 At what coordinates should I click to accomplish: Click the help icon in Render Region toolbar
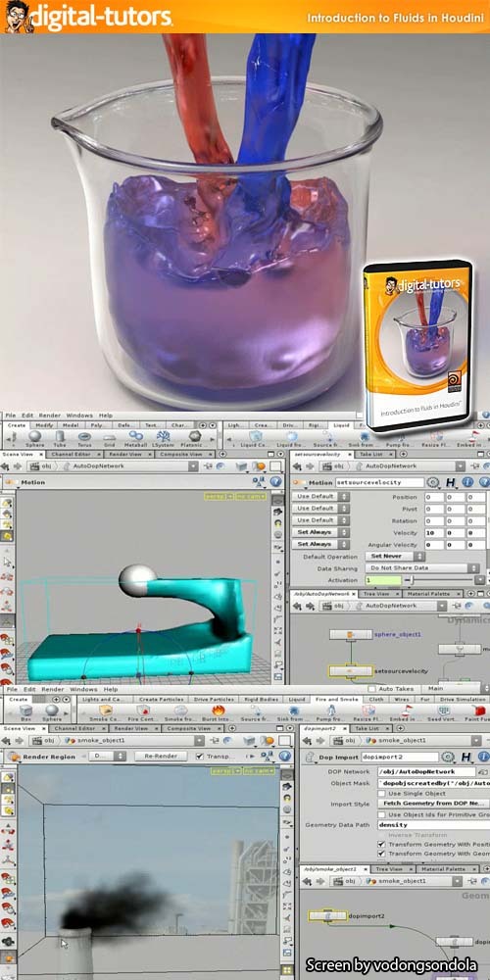coord(285,757)
